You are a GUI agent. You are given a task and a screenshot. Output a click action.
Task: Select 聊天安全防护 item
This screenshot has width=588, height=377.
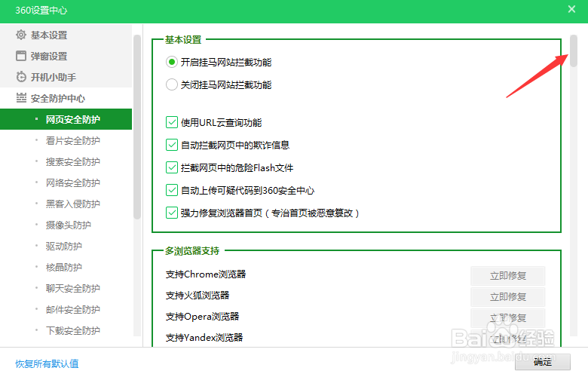pyautogui.click(x=66, y=288)
